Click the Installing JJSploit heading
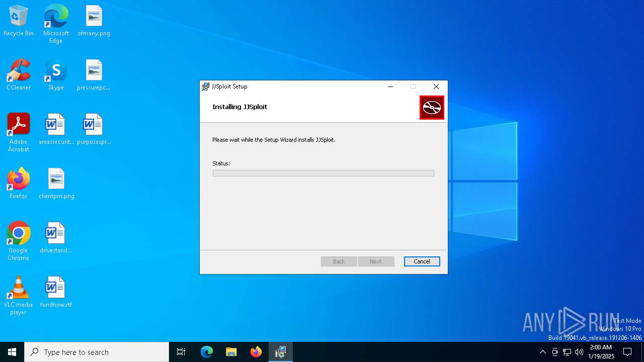 tap(240, 107)
